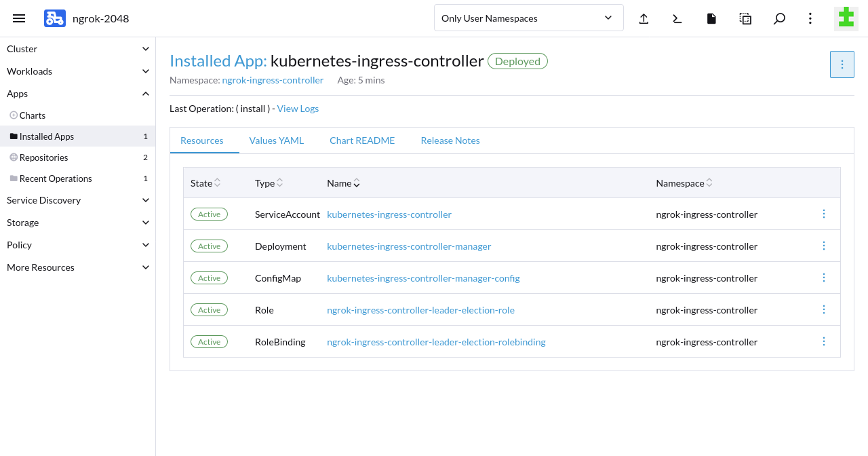Open the installed app actions menu button
This screenshot has height=456, width=868.
842,64
